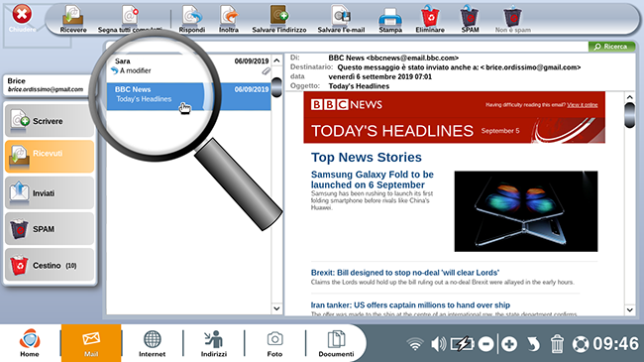Click the email preview scrollbar handle
This screenshot has width=644, height=362.
click(629, 116)
